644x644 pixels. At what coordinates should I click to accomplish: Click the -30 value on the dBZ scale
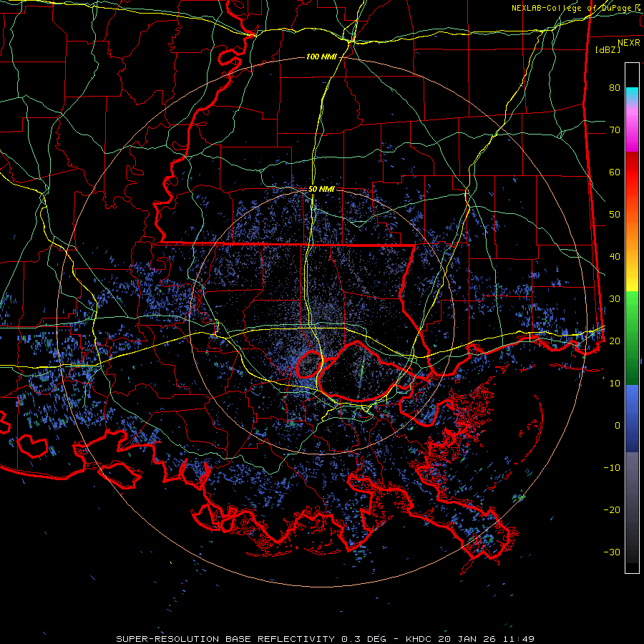coord(612,552)
